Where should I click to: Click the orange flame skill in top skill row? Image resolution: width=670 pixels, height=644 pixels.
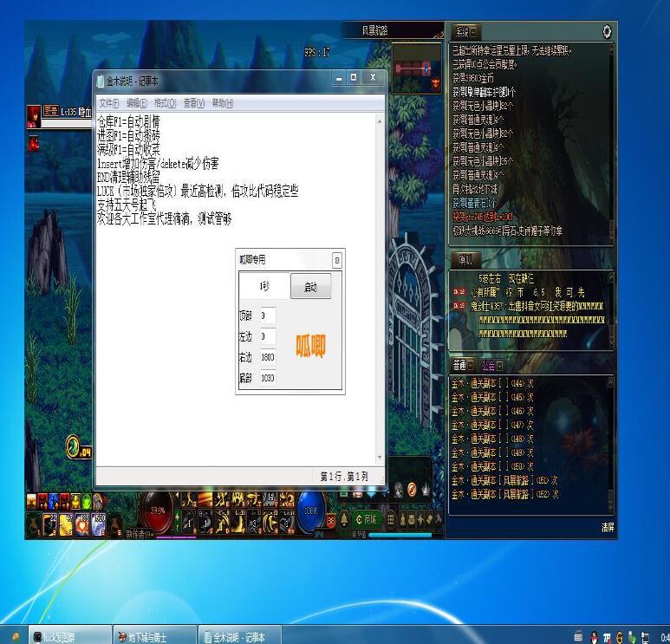pos(205,499)
